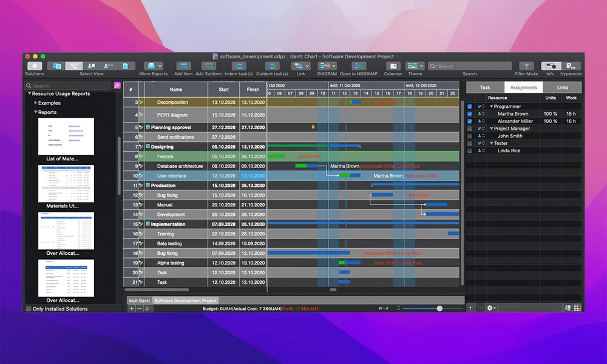
Task: Open the Hypernote panel icon
Action: [570, 66]
